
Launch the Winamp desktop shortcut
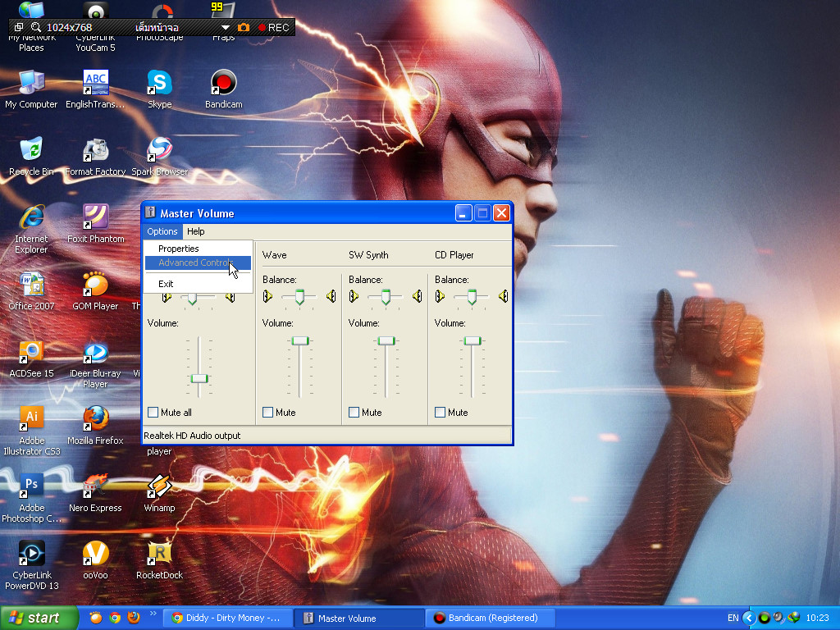[159, 487]
